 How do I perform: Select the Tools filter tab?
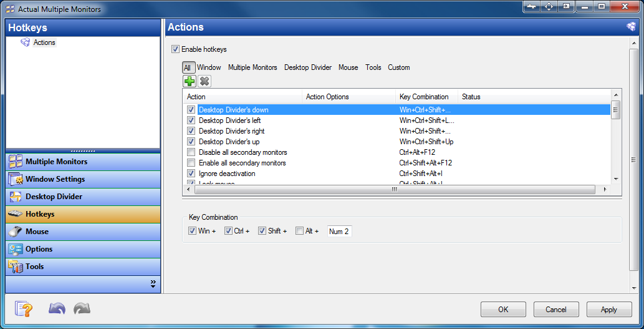click(x=373, y=67)
